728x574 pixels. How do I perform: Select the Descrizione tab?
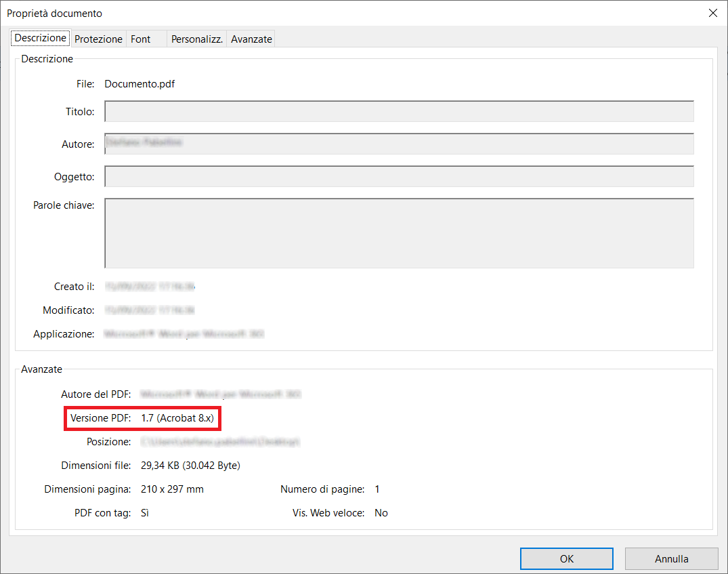[x=41, y=38]
